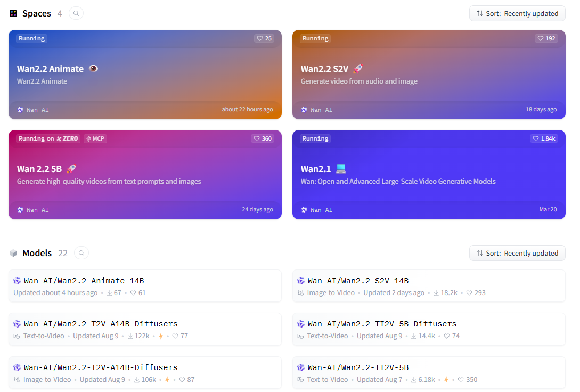
Task: Click the heart icon on Wan2.2-S2V-14B model
Action: pyautogui.click(x=469, y=293)
